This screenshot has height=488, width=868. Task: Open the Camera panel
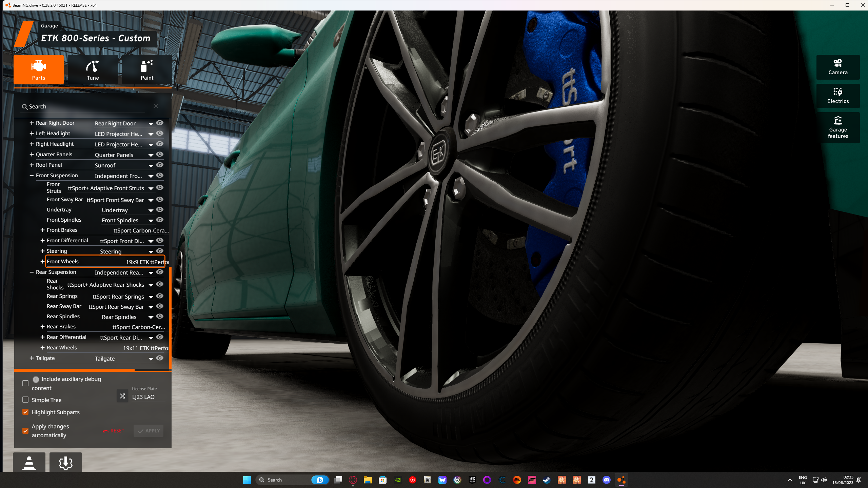click(837, 67)
